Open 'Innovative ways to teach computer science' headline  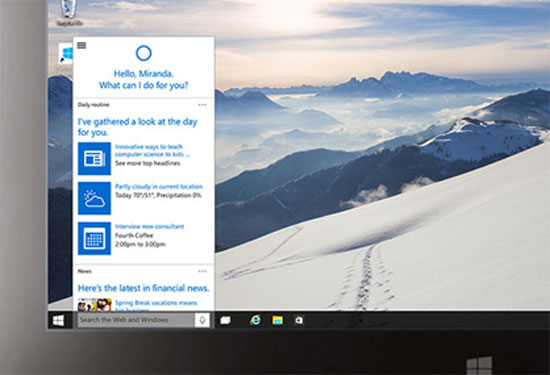(152, 150)
